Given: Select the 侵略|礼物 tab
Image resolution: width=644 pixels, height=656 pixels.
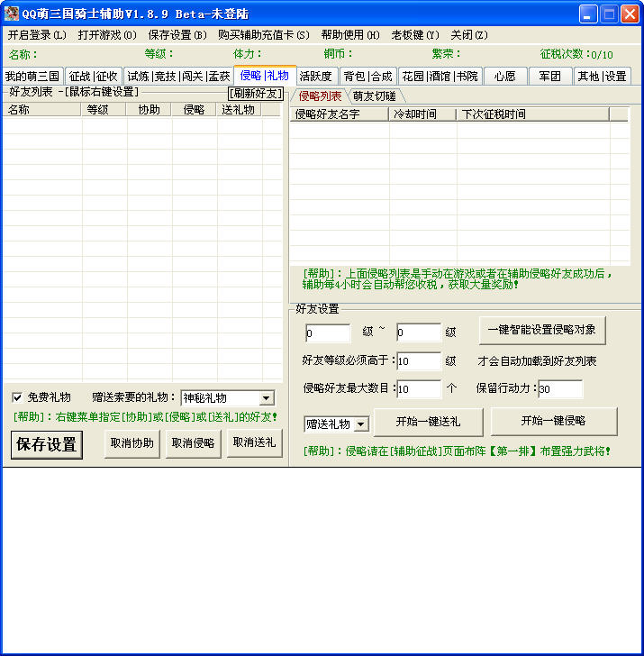Looking at the screenshot, I should click(265, 76).
